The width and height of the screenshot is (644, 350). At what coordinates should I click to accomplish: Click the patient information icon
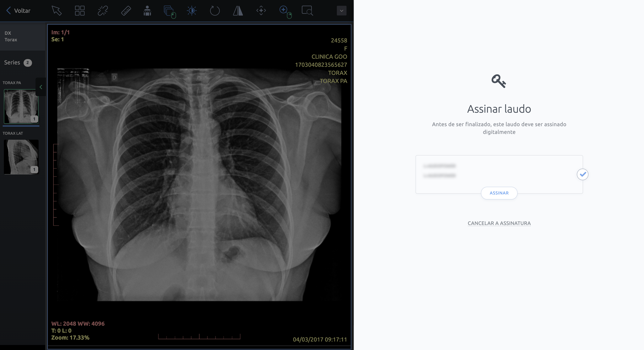tap(147, 11)
